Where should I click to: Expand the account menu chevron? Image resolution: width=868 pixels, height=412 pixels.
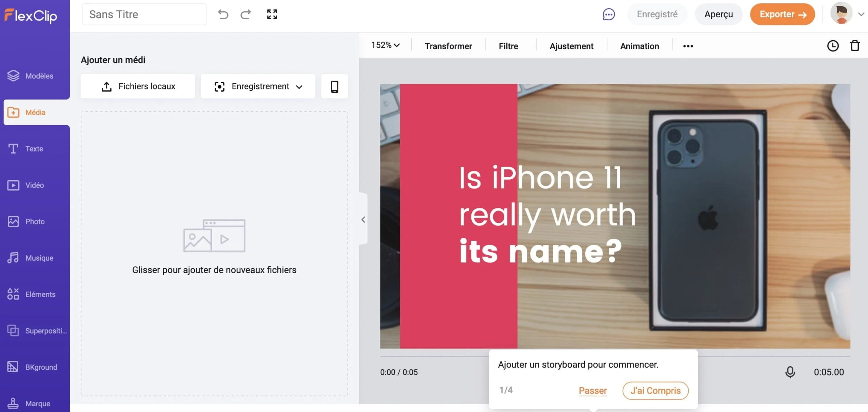[x=861, y=14]
